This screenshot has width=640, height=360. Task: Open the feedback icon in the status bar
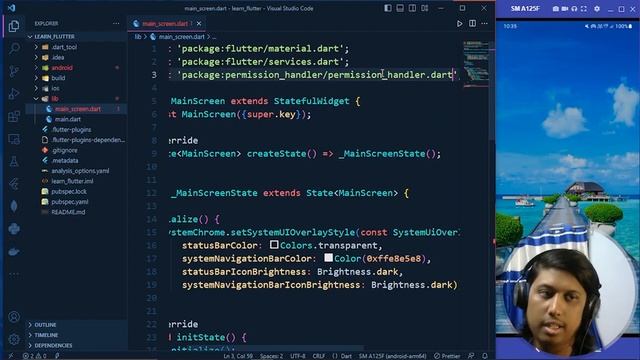pyautogui.click(x=471, y=356)
